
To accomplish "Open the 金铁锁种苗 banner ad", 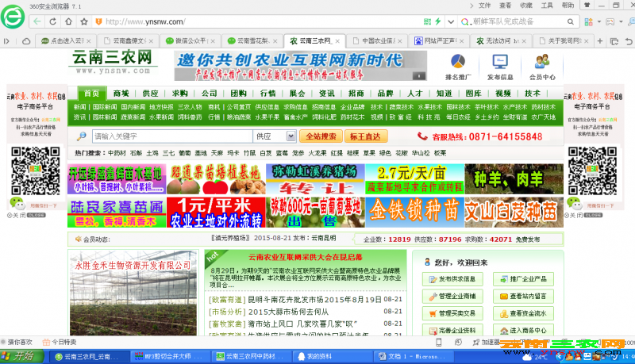I will point(414,213).
